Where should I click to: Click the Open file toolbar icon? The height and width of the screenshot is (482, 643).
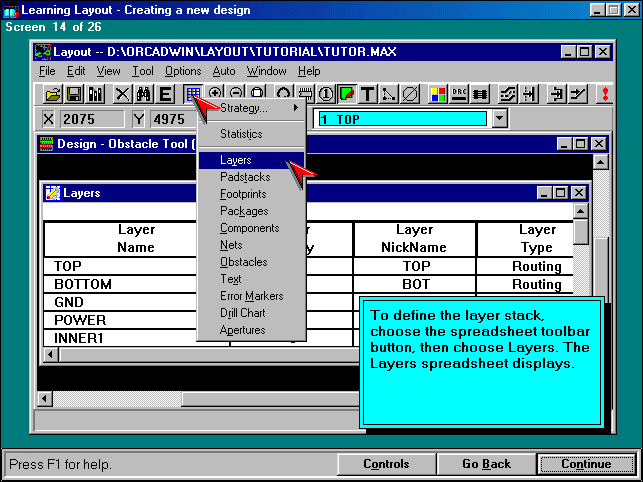[x=53, y=94]
